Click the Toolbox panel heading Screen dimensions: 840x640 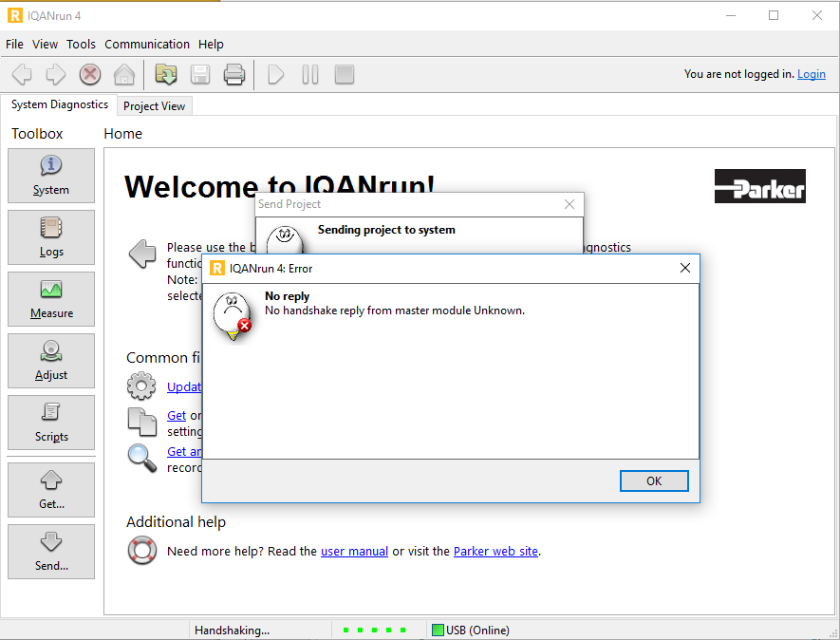click(x=37, y=134)
